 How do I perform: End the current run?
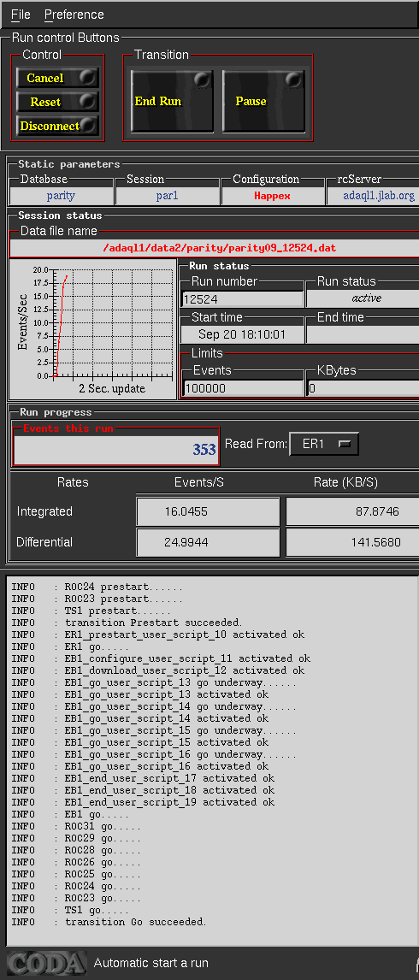pos(172,101)
